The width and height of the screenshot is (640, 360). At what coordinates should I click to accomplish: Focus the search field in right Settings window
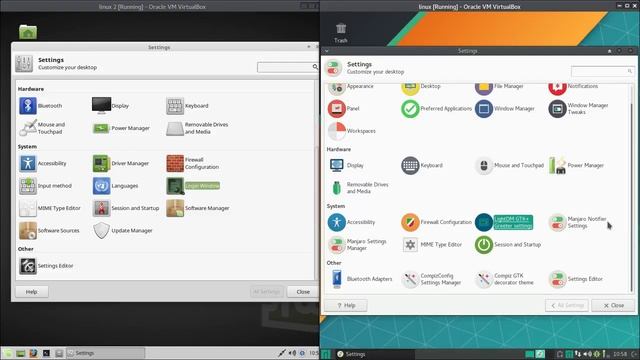pos(602,71)
